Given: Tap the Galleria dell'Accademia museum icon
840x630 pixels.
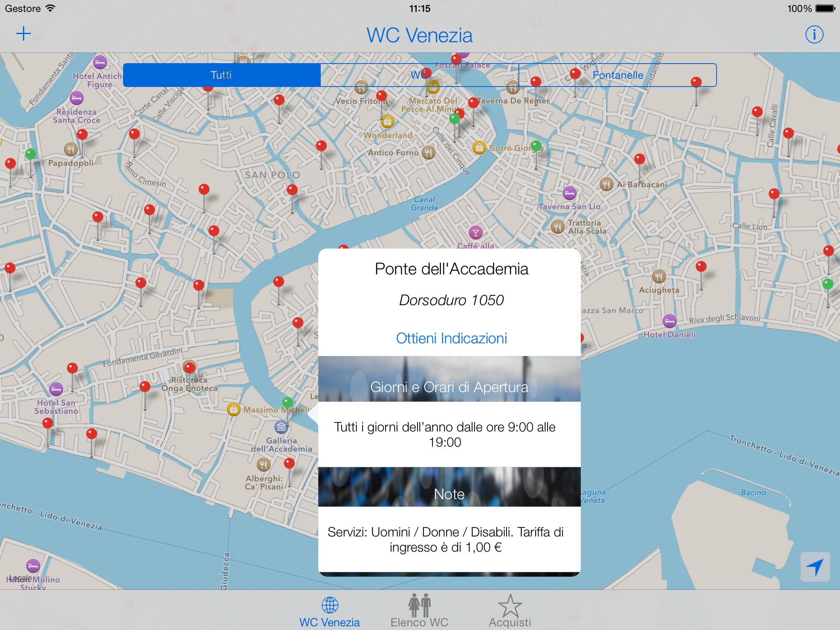Looking at the screenshot, I should (x=281, y=427).
